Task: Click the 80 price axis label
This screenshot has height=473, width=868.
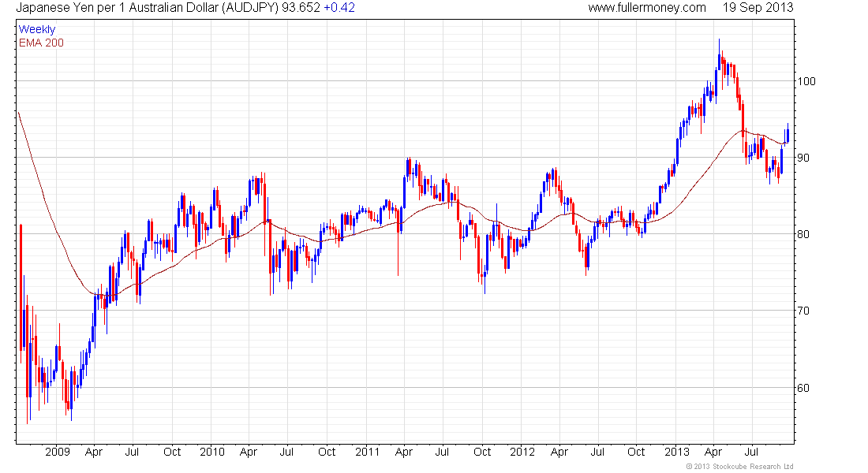Action: (x=803, y=234)
